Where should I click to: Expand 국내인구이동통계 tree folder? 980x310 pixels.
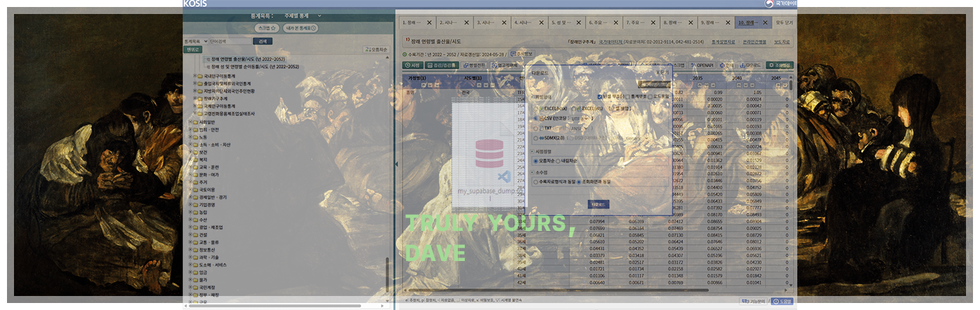click(x=195, y=76)
